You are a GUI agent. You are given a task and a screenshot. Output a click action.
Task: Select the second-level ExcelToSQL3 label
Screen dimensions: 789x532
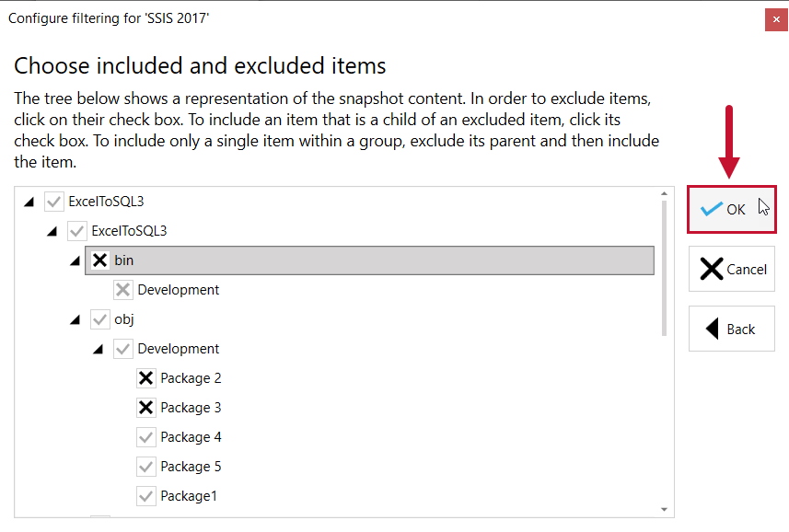129,231
